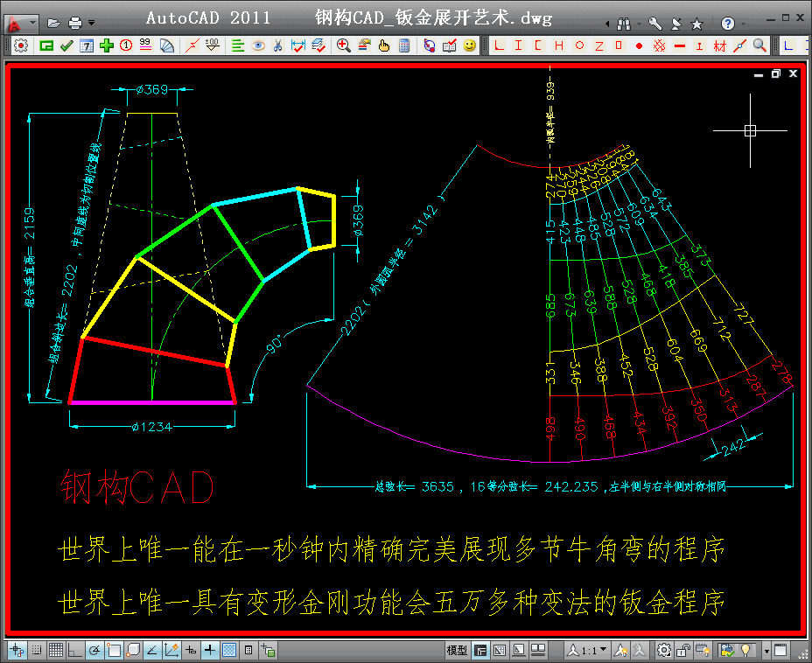Image resolution: width=812 pixels, height=663 pixels.
Task: Toggle grid display in status bar
Action: click(55, 650)
